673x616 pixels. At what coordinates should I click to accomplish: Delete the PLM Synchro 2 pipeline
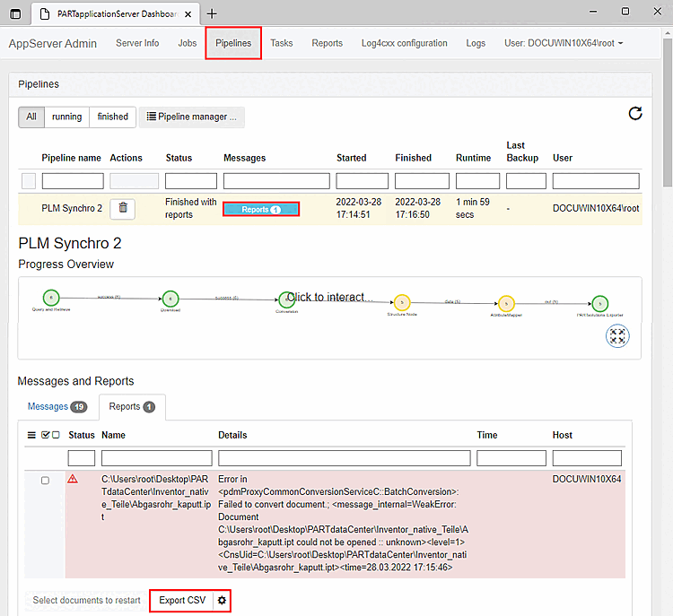click(x=124, y=208)
